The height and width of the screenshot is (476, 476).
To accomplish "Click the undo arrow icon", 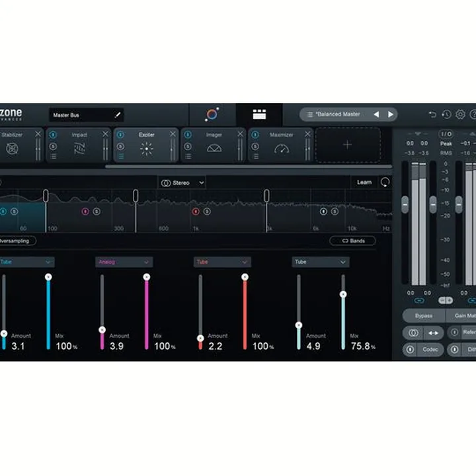I will (432, 114).
